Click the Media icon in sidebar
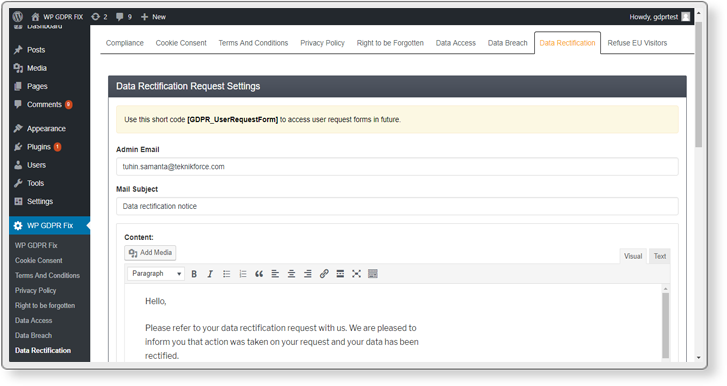Image resolution: width=727 pixels, height=386 pixels. (18, 68)
